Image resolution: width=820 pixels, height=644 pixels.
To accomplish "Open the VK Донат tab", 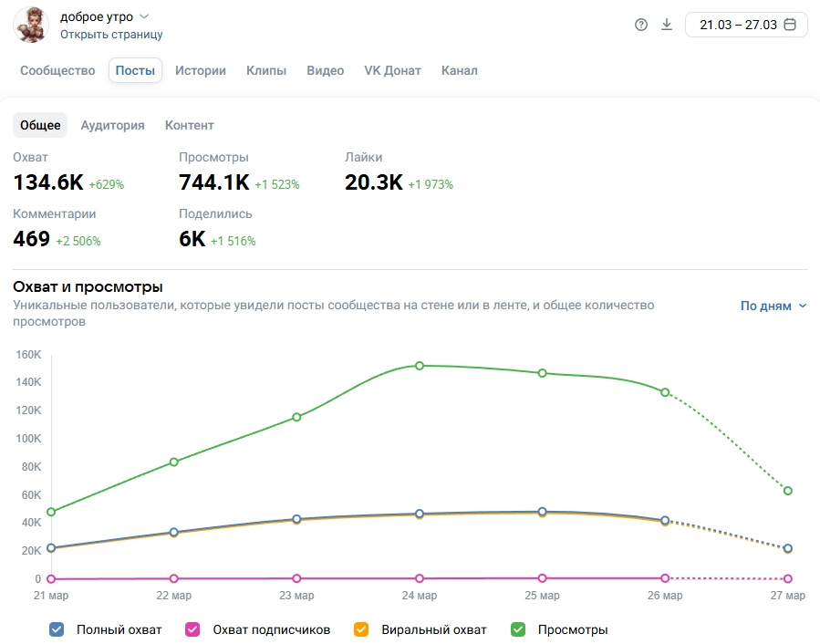I will click(x=392, y=71).
